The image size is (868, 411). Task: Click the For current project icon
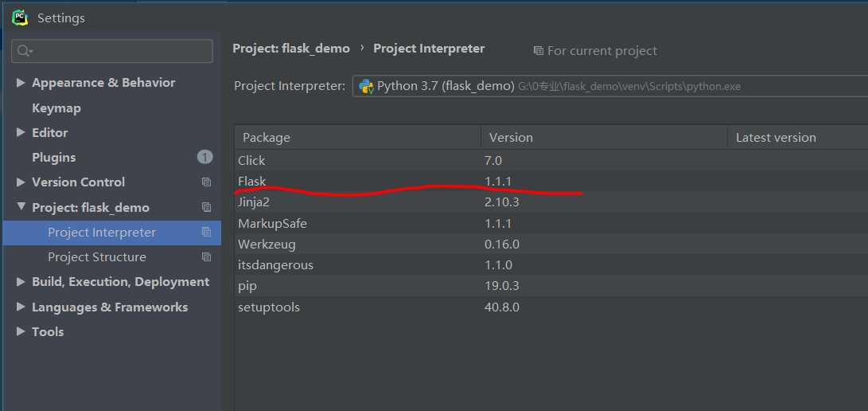(x=538, y=51)
